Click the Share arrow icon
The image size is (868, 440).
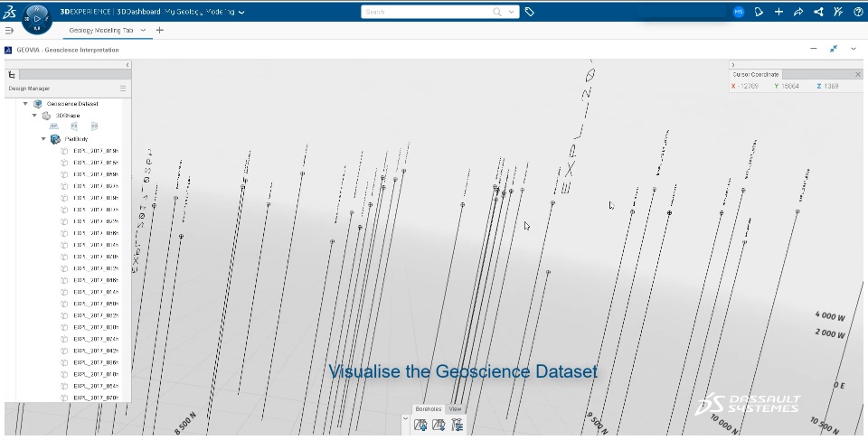point(798,12)
